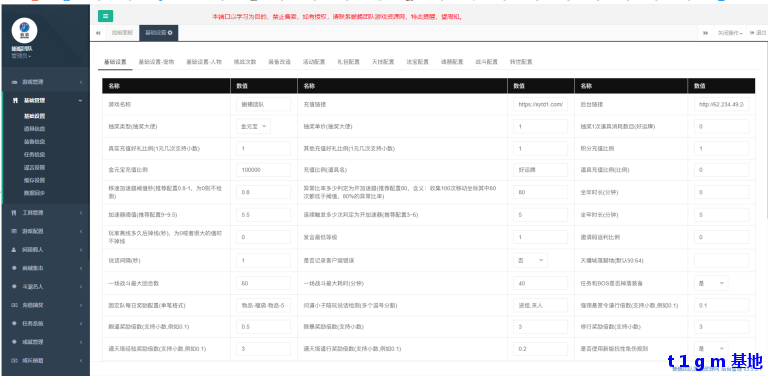
Task: Open the 任务和BOS是否掉落装备 dropdown showing 是
Action: (711, 283)
